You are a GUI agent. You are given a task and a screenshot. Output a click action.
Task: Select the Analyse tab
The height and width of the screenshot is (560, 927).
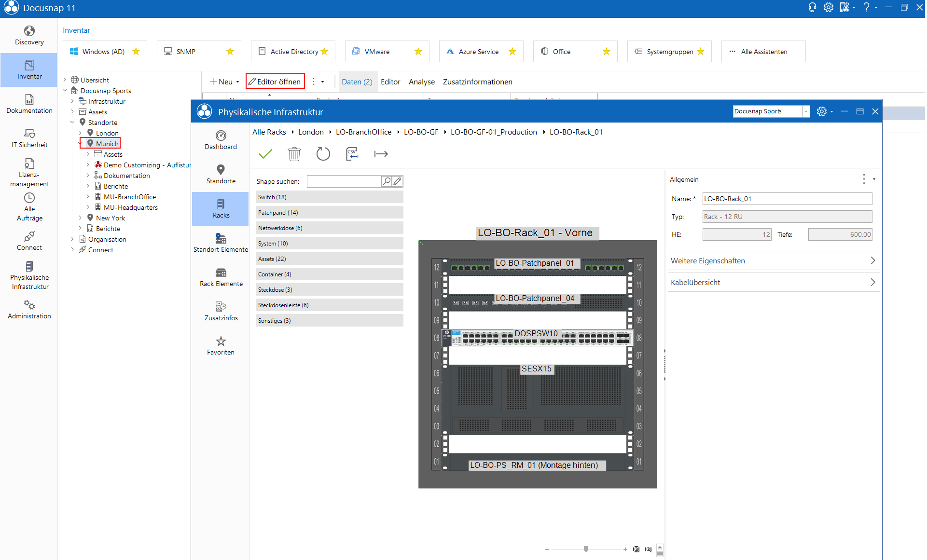click(422, 82)
